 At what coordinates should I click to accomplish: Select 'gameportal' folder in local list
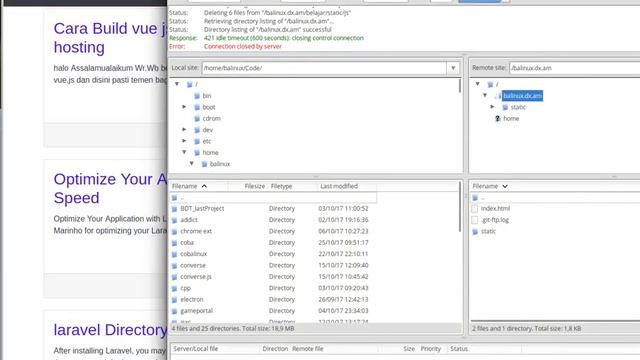[196, 311]
